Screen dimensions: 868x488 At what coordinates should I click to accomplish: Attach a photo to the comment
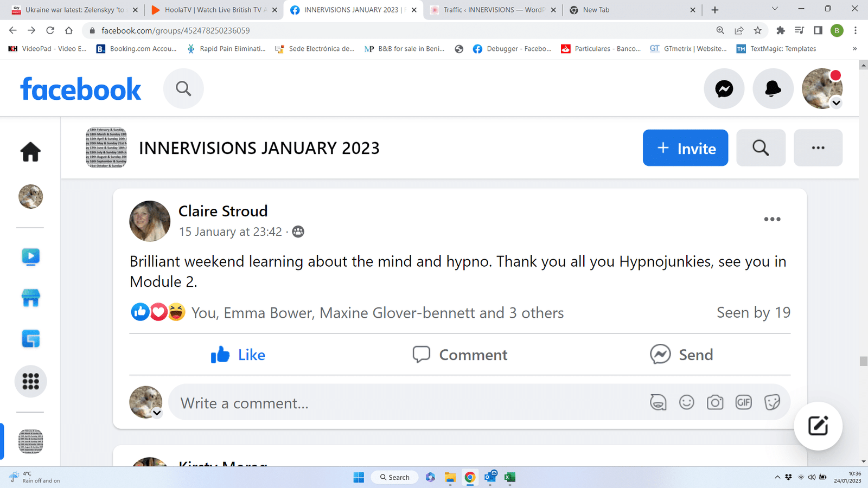(714, 402)
